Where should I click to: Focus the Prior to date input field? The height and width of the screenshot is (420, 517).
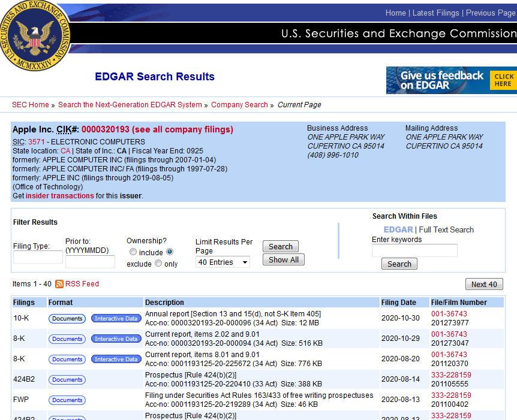coord(90,262)
